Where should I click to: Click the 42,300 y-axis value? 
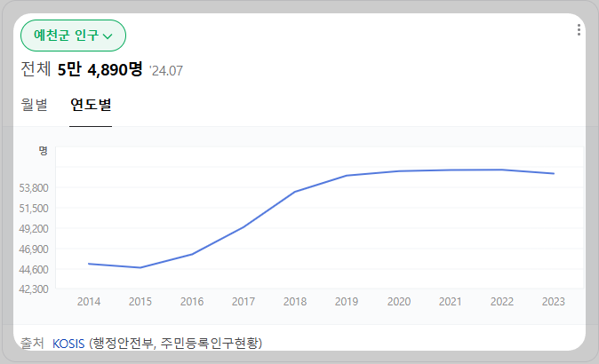(34, 289)
